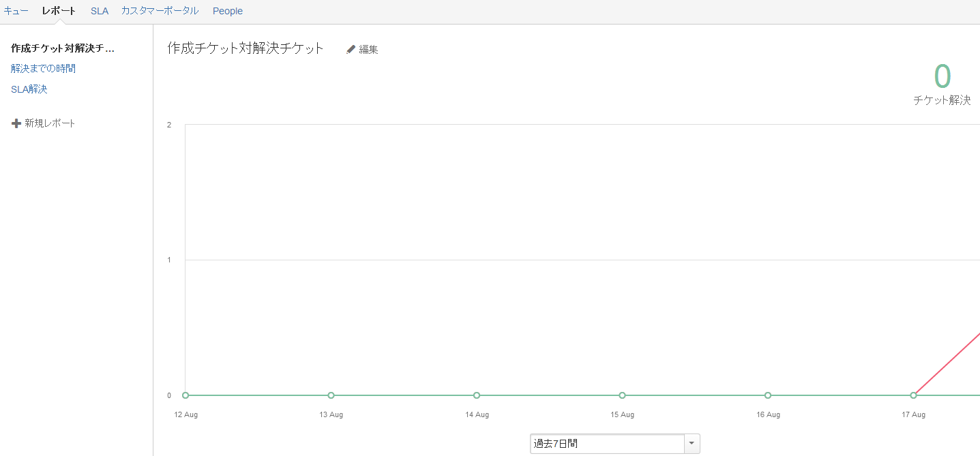Click the 0 チケット解決 counter
The width and height of the screenshot is (980, 456).
pyautogui.click(x=942, y=85)
